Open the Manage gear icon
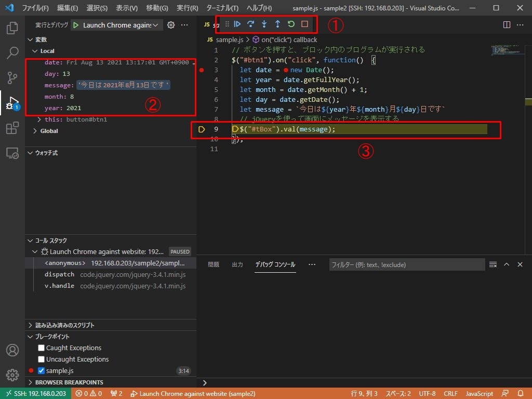This screenshot has height=399, width=532. click(12, 375)
